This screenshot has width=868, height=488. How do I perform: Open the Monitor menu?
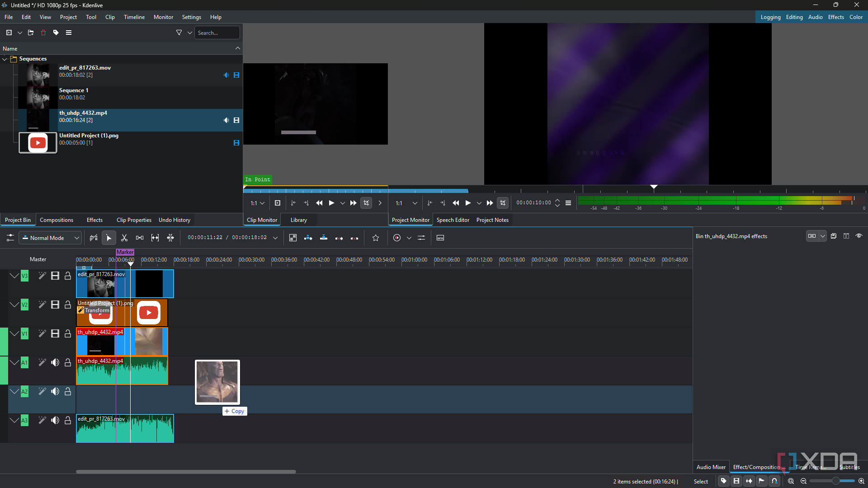(x=163, y=17)
